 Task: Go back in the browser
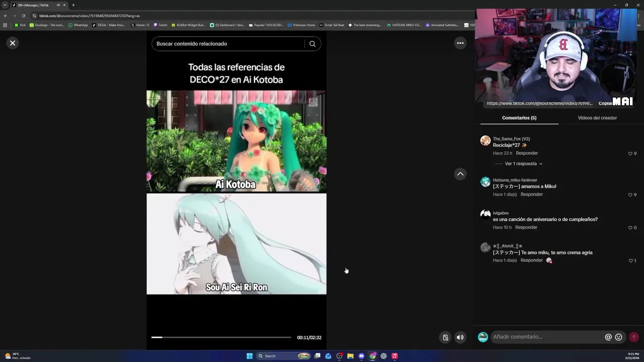6,16
